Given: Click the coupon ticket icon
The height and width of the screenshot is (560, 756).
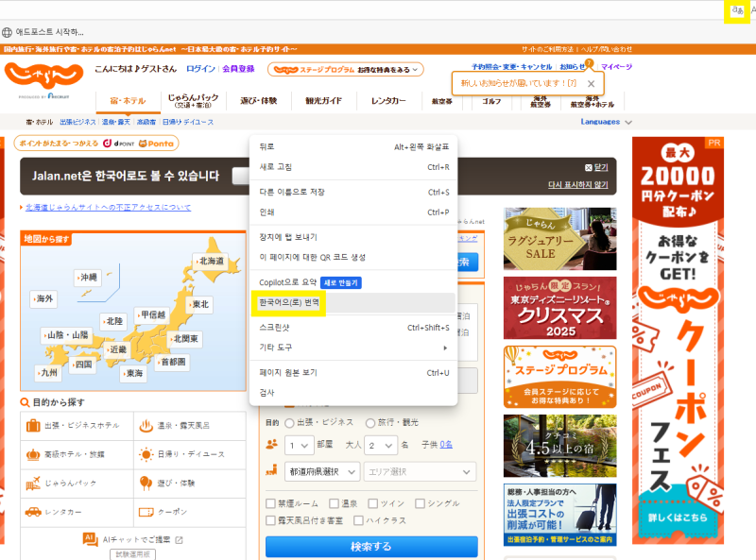Looking at the screenshot, I should (146, 512).
